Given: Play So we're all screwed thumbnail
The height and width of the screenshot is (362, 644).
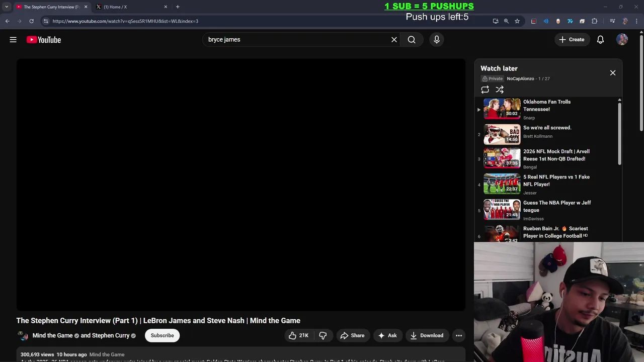Looking at the screenshot, I should pyautogui.click(x=502, y=134).
